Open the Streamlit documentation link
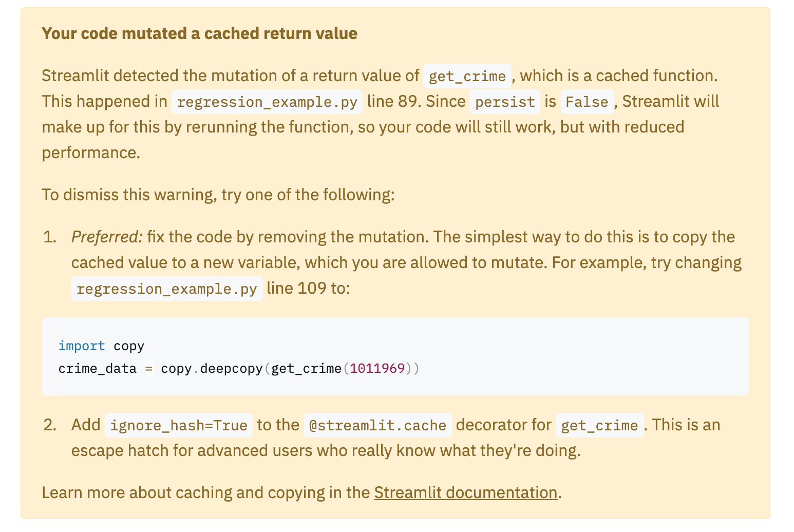The image size is (794, 532). point(465,492)
